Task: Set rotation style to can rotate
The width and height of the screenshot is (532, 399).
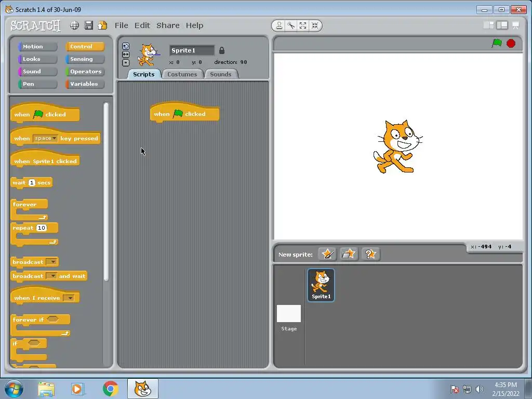Action: (x=126, y=46)
